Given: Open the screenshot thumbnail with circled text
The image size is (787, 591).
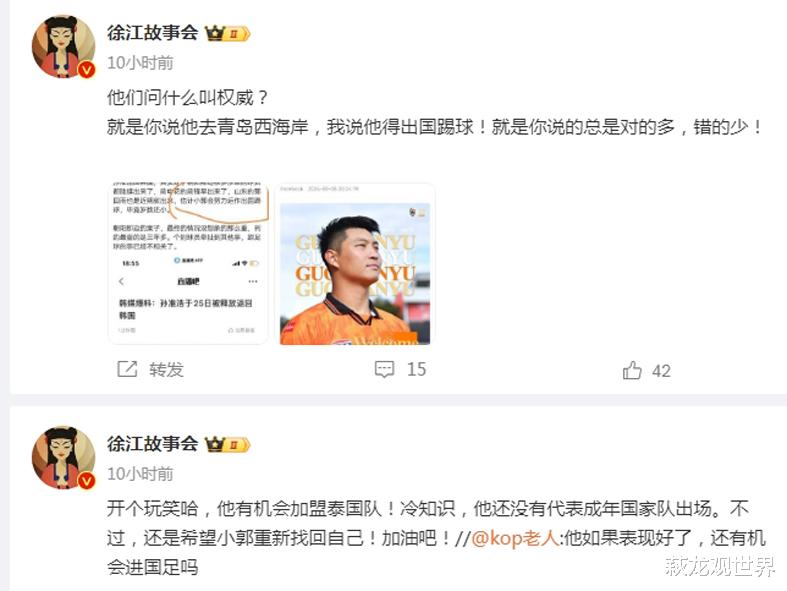Looking at the screenshot, I should [x=188, y=264].
